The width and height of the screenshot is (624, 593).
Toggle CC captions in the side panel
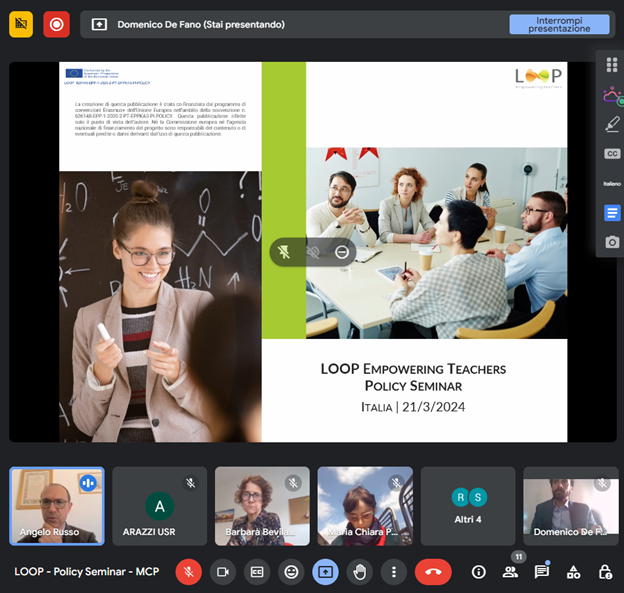612,154
